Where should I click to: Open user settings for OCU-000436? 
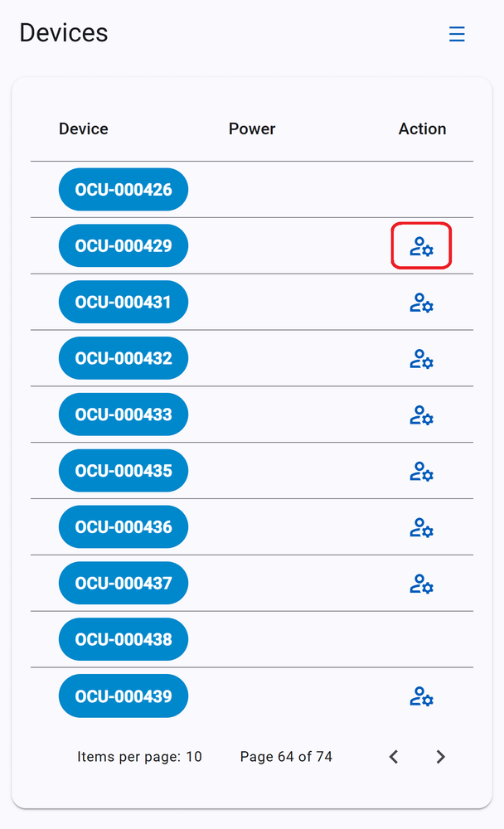(x=421, y=527)
